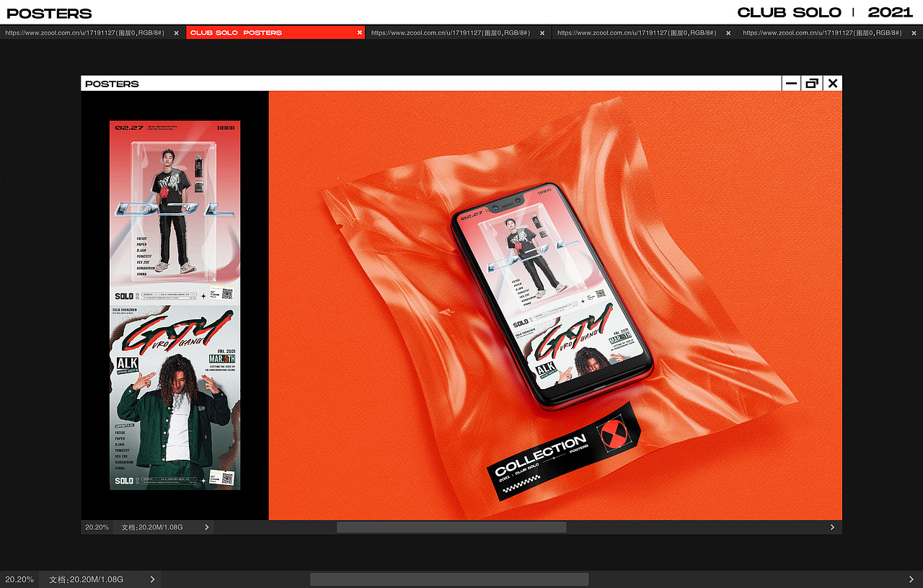Close the POSTERS window
923x588 pixels.
point(833,84)
